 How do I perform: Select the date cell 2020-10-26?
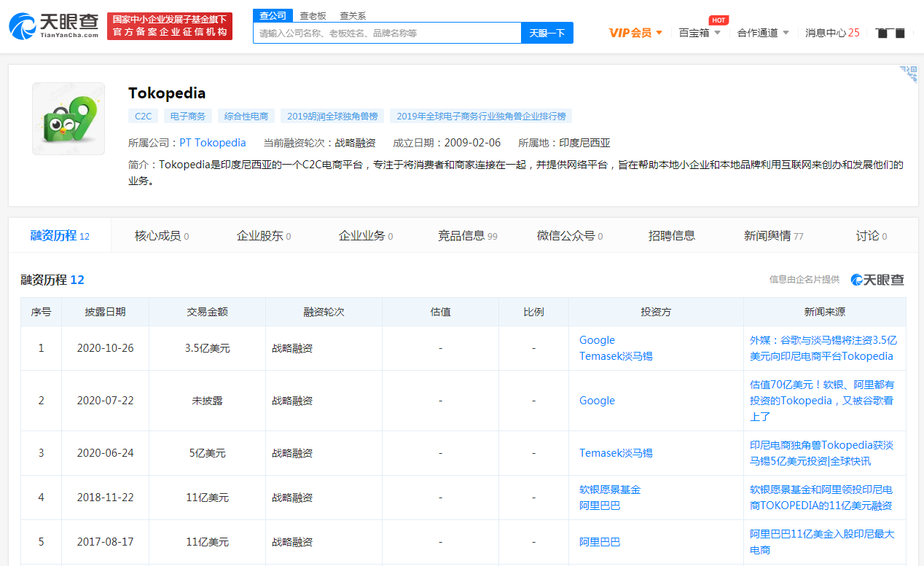pos(106,348)
